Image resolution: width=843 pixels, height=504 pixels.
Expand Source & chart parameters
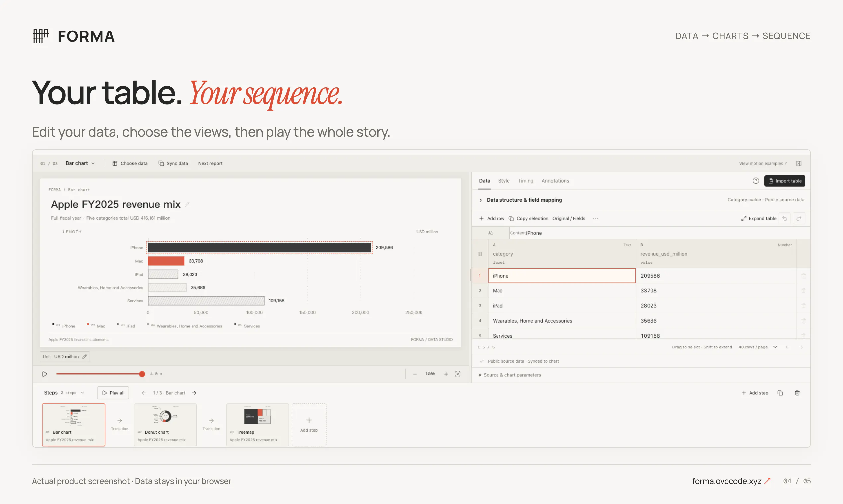(509, 375)
